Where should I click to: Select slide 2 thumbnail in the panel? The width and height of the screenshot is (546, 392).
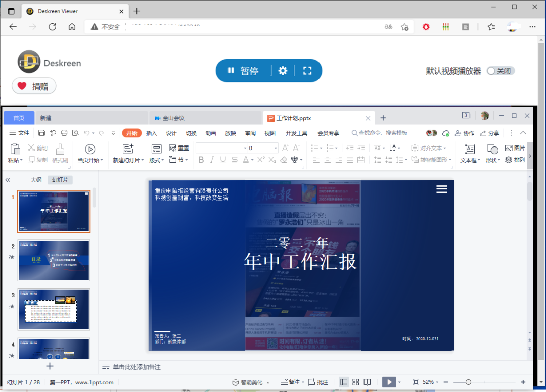(54, 260)
